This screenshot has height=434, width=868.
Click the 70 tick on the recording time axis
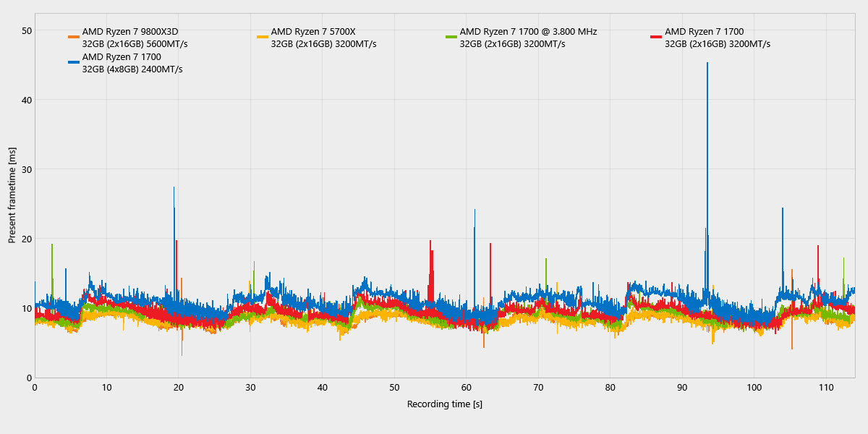pyautogui.click(x=538, y=387)
